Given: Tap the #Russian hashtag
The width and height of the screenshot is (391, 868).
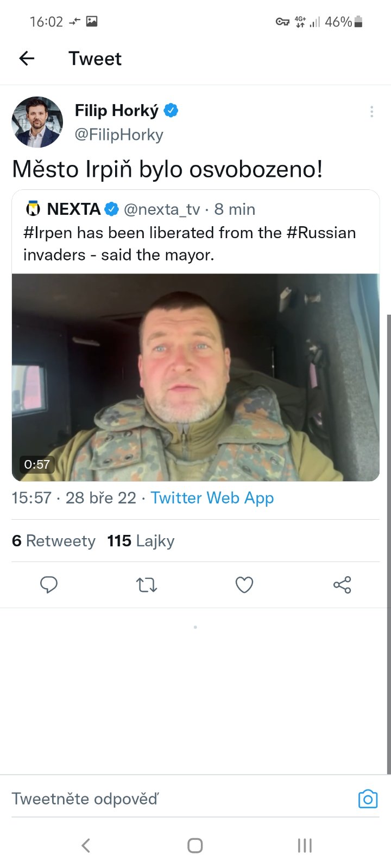Looking at the screenshot, I should click(x=321, y=233).
